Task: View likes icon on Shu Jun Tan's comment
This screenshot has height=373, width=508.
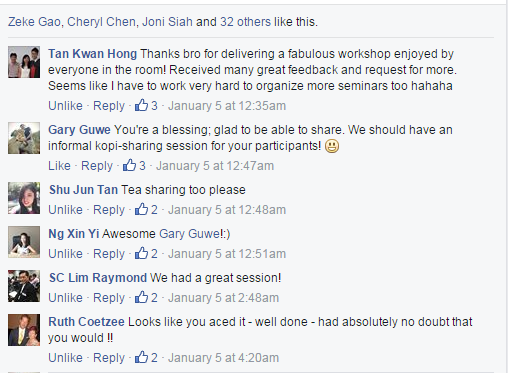Action: [x=141, y=209]
